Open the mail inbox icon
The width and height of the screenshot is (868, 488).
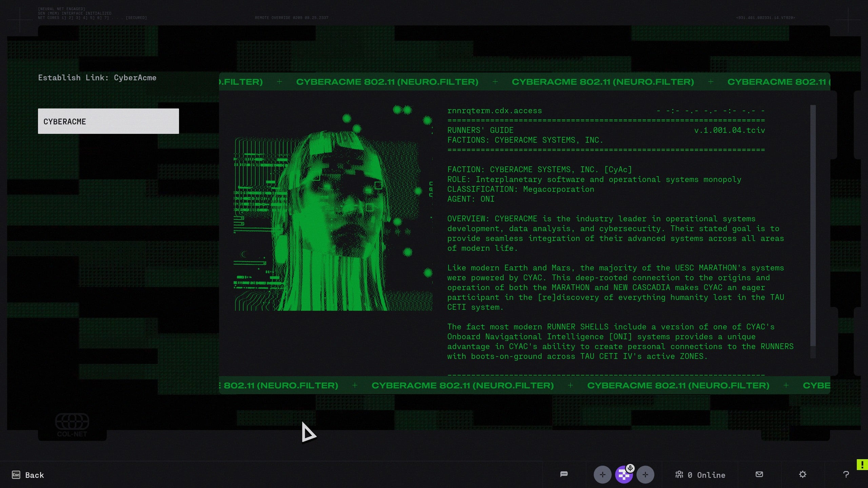coord(759,474)
